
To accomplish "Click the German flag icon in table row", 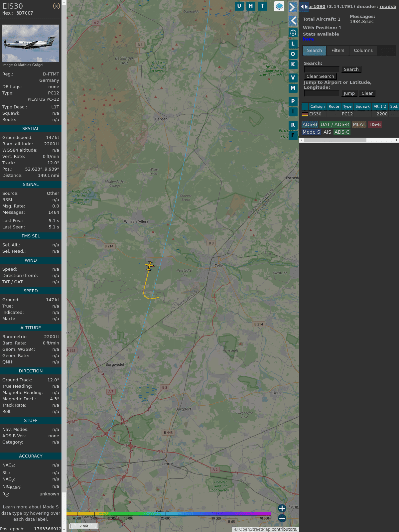I will click(x=305, y=114).
